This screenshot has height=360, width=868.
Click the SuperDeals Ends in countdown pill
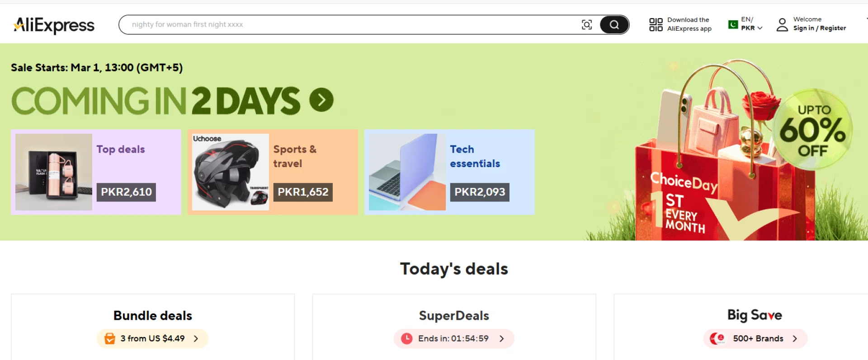pos(454,338)
